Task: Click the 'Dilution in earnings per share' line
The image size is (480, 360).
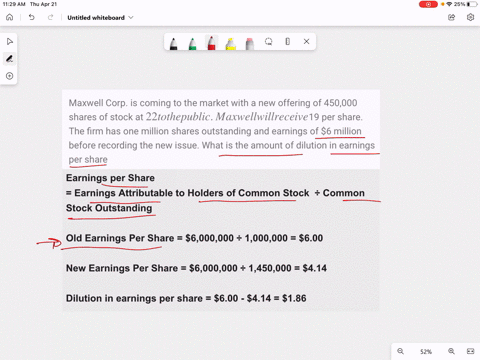Action: click(x=186, y=298)
